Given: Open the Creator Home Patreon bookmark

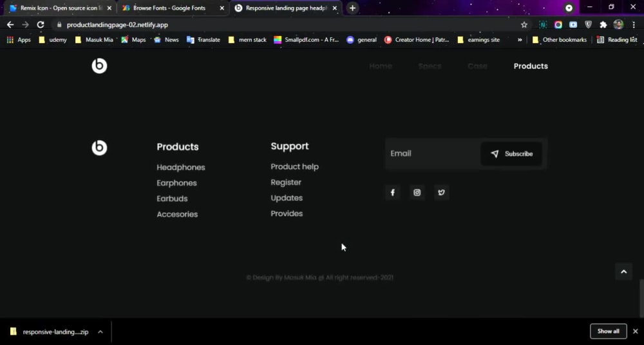Looking at the screenshot, I should [x=417, y=40].
